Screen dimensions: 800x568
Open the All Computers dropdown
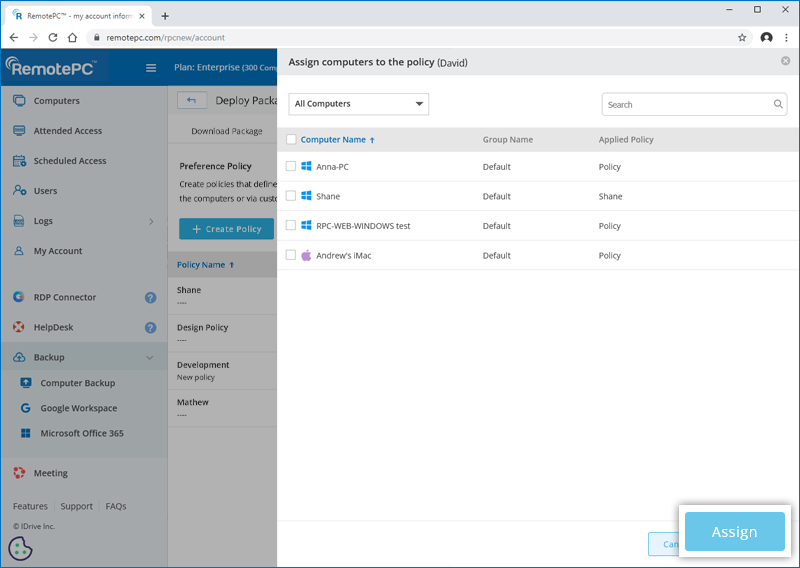tap(358, 104)
